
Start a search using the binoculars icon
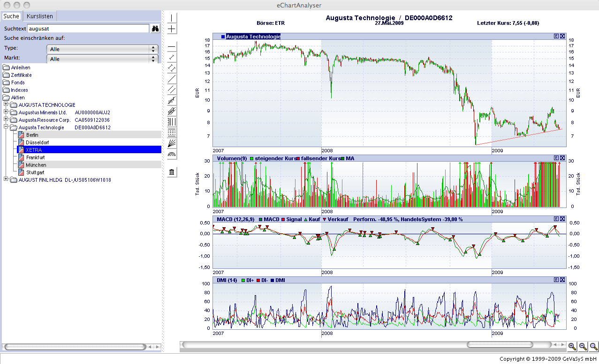coord(155,28)
